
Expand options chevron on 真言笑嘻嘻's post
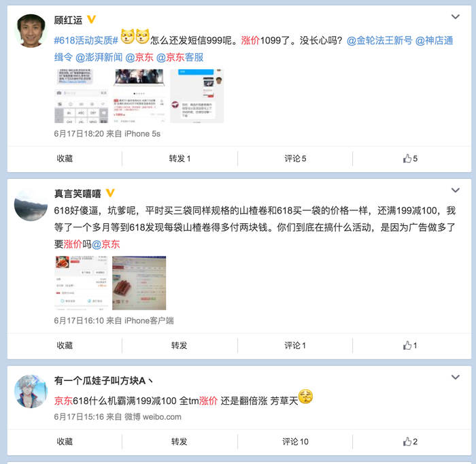point(456,190)
